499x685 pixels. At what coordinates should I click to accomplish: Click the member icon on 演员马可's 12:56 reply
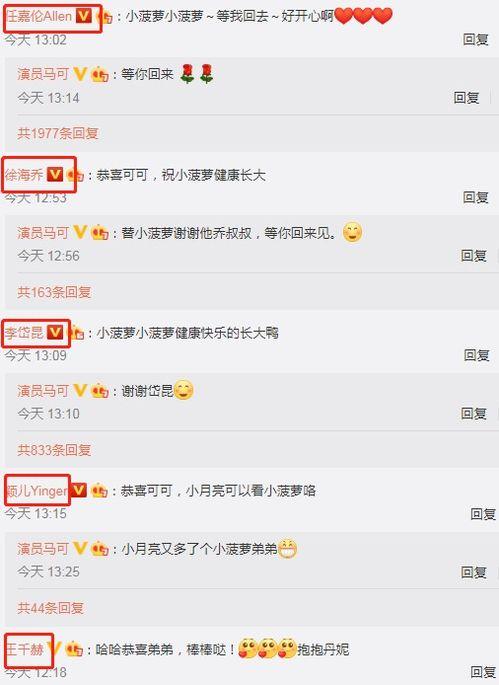pos(100,233)
